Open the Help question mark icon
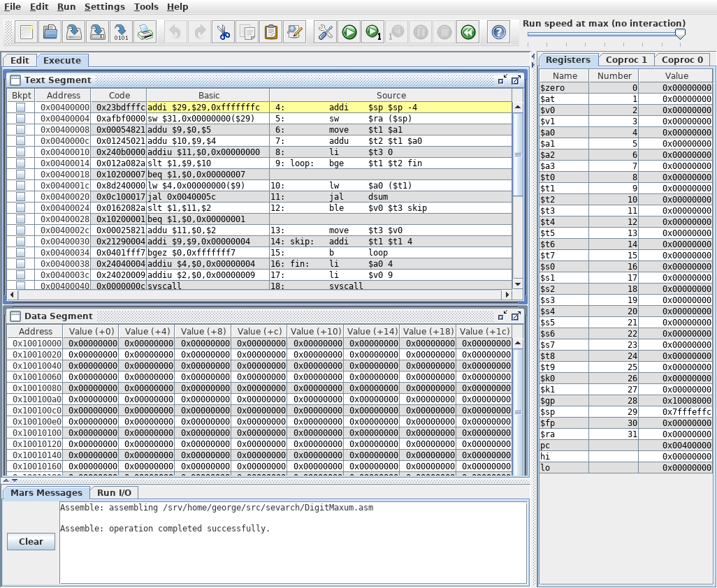Image resolution: width=717 pixels, height=588 pixels. tap(498, 32)
